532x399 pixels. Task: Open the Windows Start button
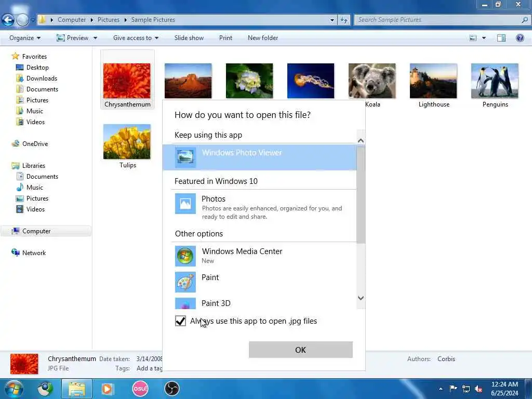click(x=14, y=389)
